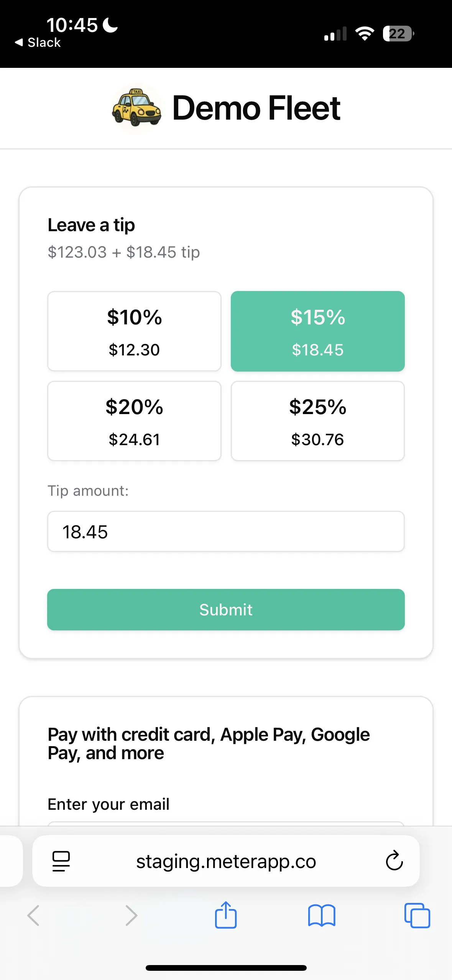Tap the 10:45 clock in status bar
The image size is (452, 980).
pos(72,25)
